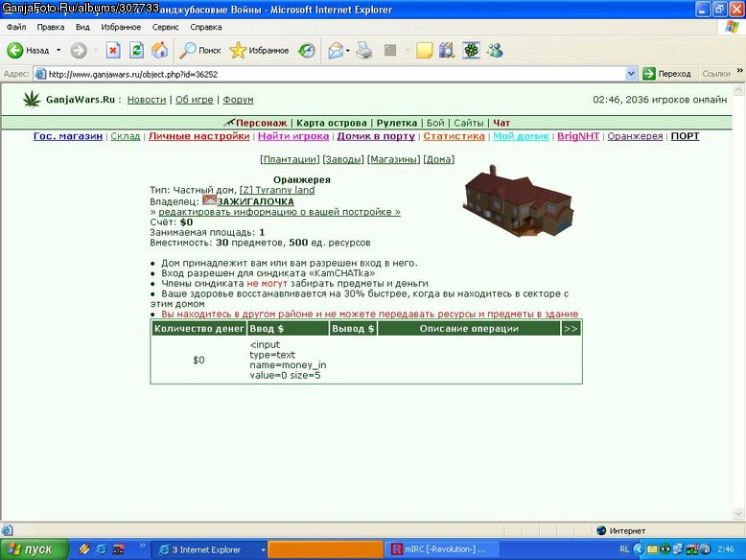Click the Stop button in the toolbar
The width and height of the screenshot is (746, 560).
click(113, 51)
